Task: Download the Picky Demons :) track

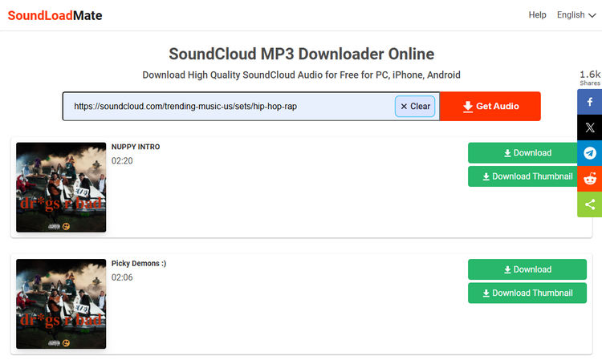Action: (x=527, y=269)
